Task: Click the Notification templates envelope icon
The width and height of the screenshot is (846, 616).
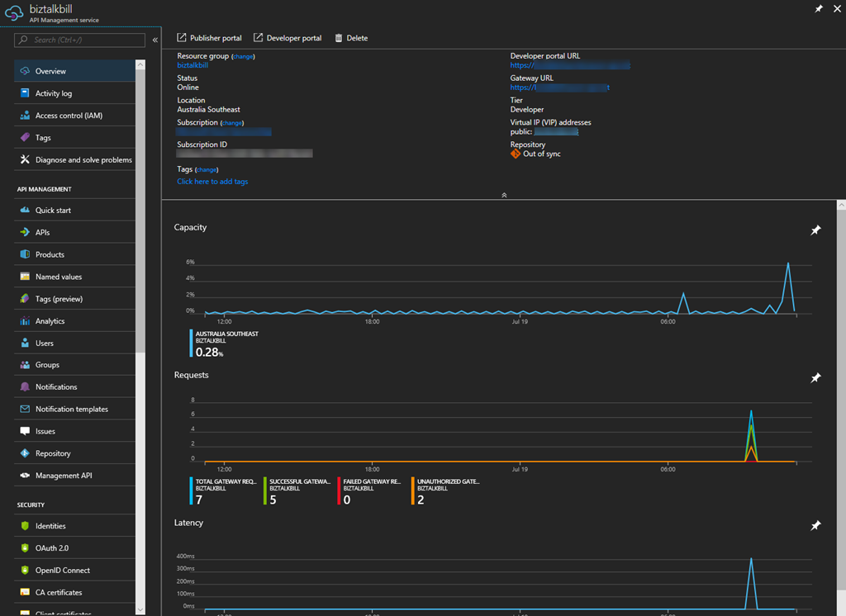Action: click(x=25, y=410)
